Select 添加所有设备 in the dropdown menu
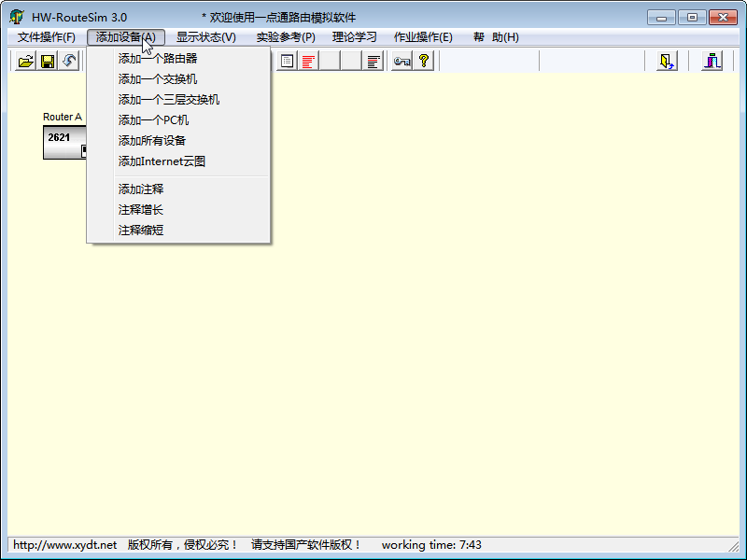This screenshot has height=560, width=747. (178, 141)
